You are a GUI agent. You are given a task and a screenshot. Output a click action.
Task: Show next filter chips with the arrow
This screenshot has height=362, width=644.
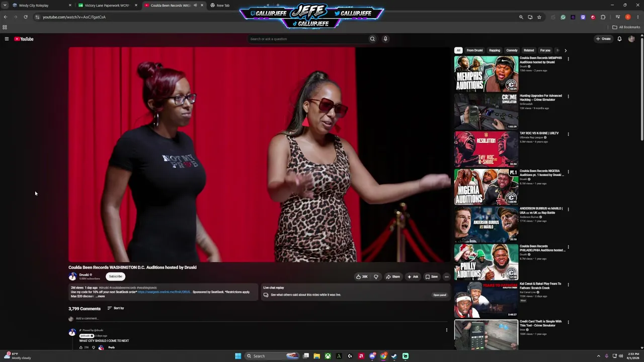point(565,50)
